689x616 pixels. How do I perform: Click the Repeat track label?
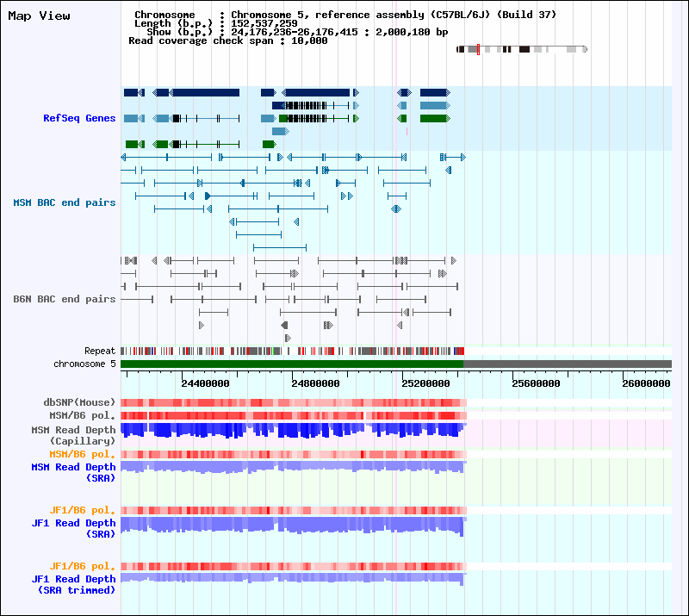pos(100,351)
